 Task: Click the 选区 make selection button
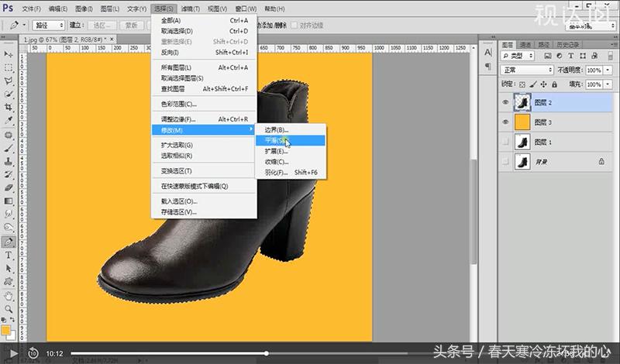click(102, 26)
